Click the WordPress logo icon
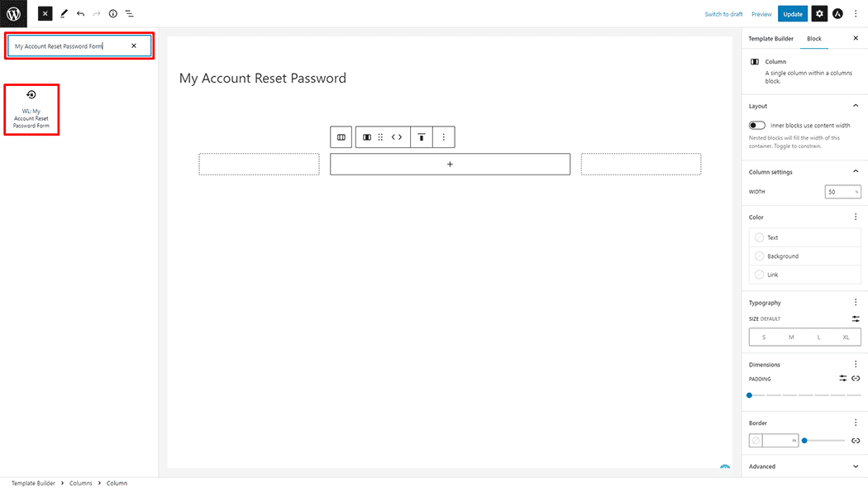868x488 pixels. click(x=13, y=13)
